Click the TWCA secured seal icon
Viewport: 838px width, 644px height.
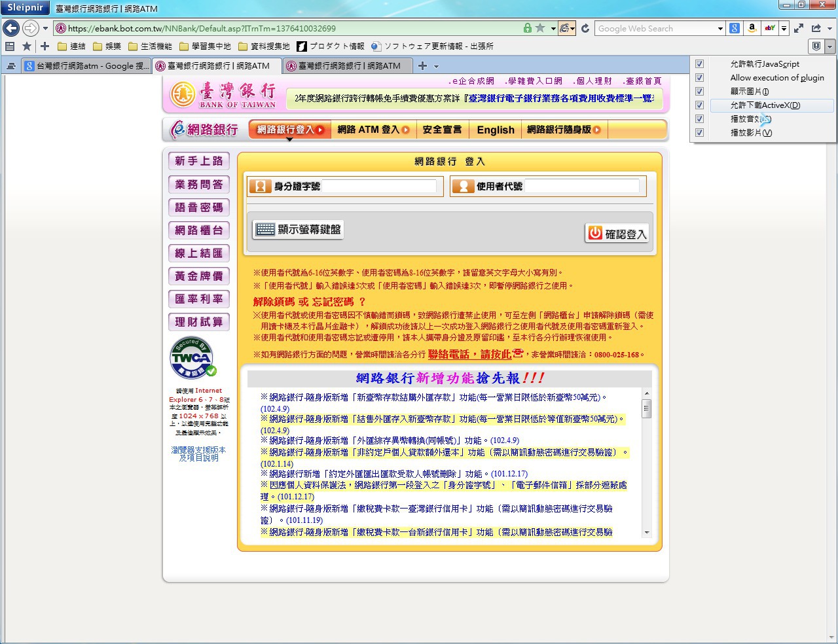click(193, 357)
